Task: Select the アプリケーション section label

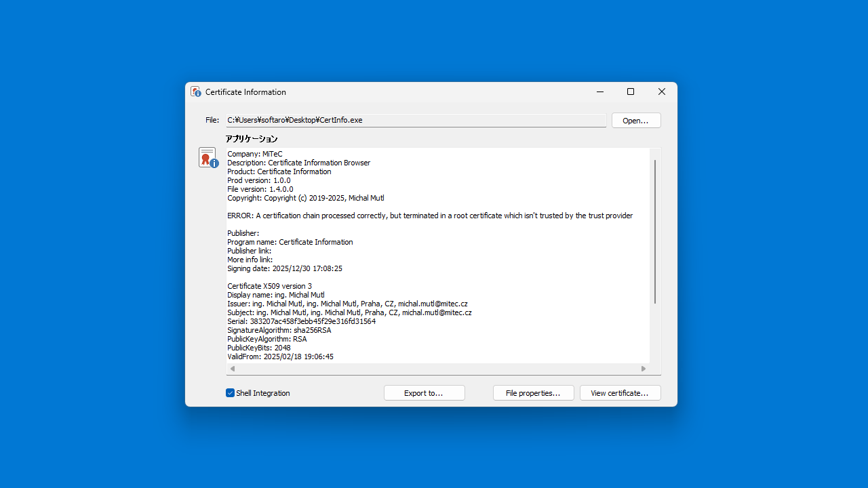Action: [252, 138]
